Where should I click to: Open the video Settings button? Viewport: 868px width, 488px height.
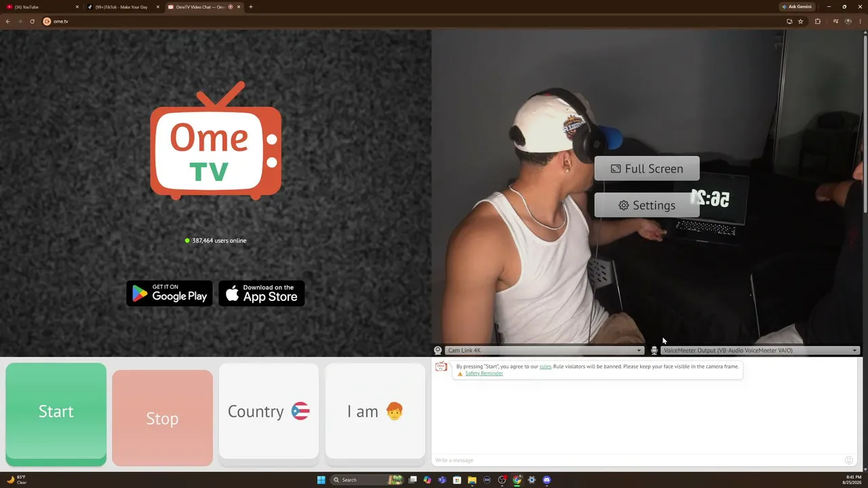pyautogui.click(x=647, y=205)
